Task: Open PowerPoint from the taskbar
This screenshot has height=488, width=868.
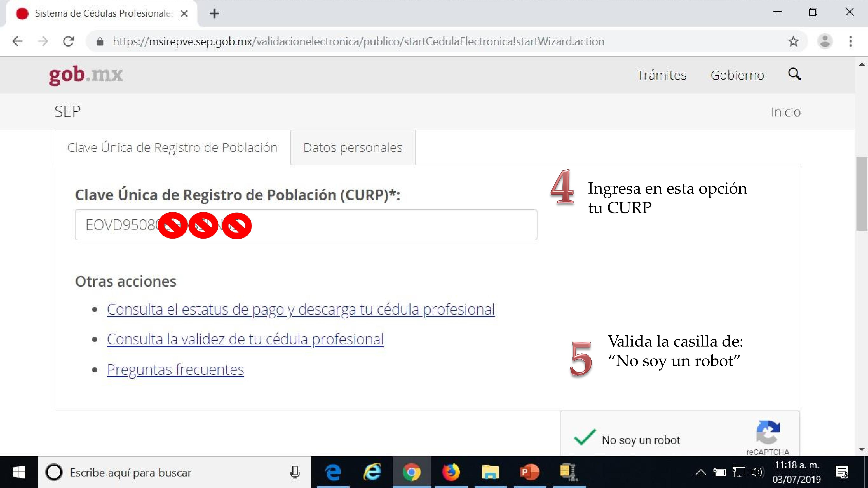Action: click(530, 472)
